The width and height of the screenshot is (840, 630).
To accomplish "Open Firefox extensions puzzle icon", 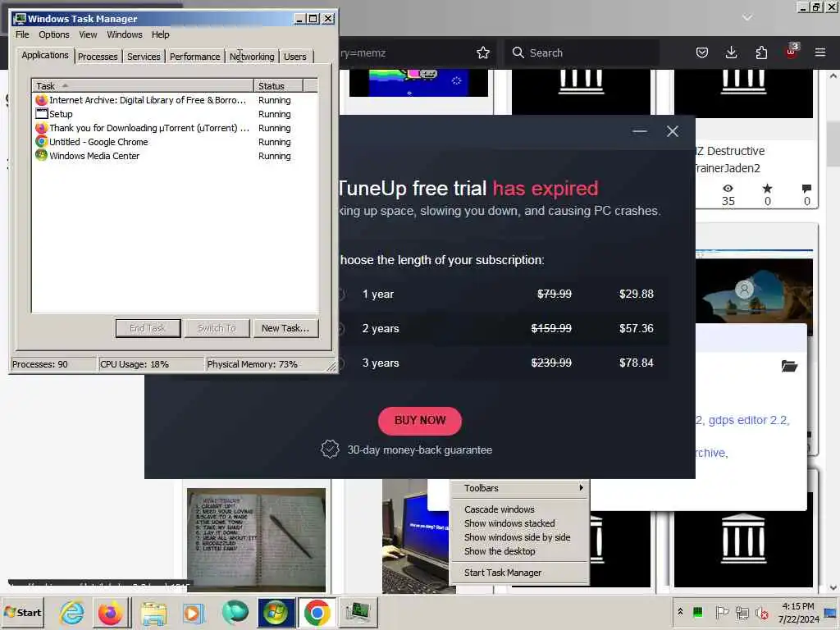I will click(761, 52).
